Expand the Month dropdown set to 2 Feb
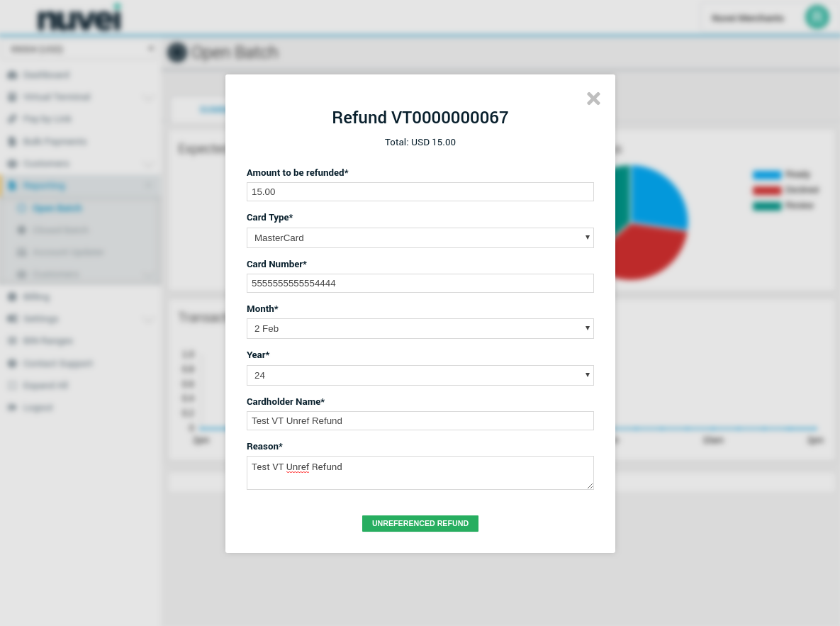Viewport: 840px width, 626px height. coord(420,329)
